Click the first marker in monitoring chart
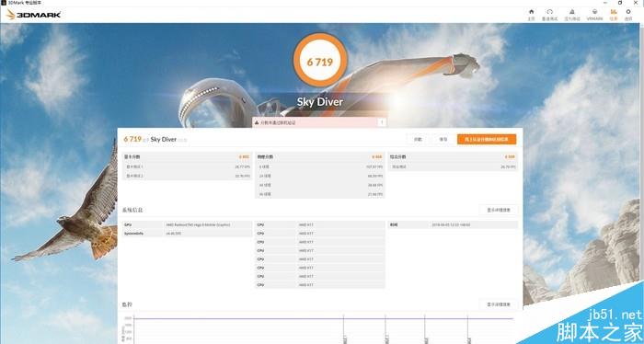The height and width of the screenshot is (344, 644). coord(343,329)
